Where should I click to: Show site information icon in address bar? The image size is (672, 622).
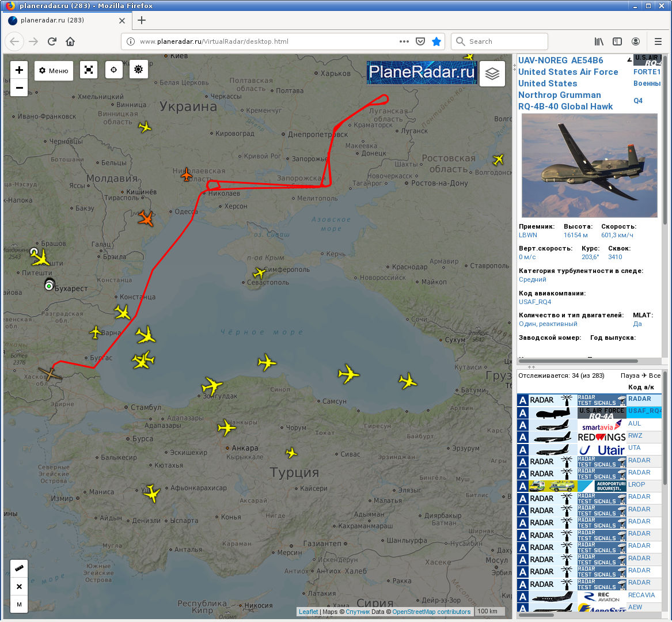tap(131, 41)
